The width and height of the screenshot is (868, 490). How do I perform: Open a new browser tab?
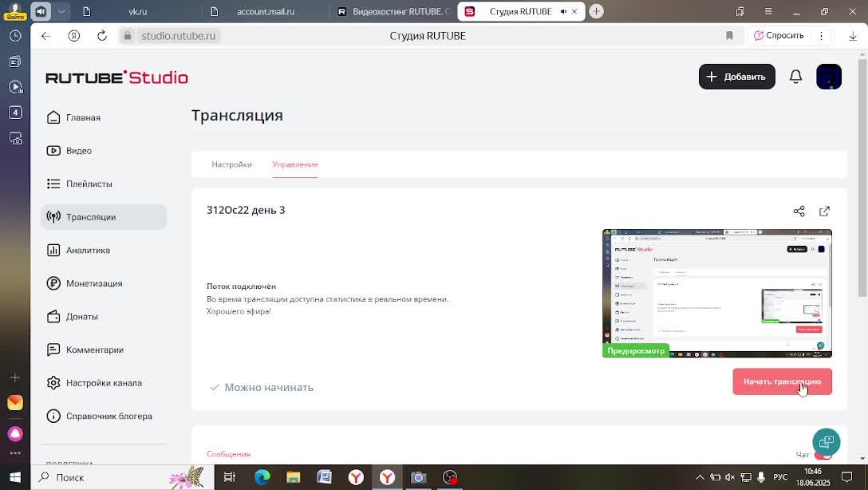(x=596, y=11)
